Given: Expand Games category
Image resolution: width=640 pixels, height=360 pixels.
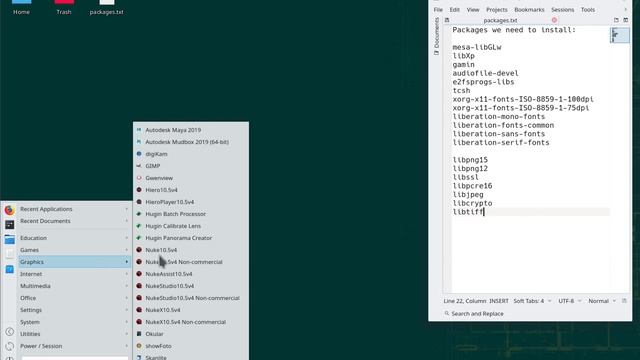Looking at the screenshot, I should pyautogui.click(x=74, y=250).
